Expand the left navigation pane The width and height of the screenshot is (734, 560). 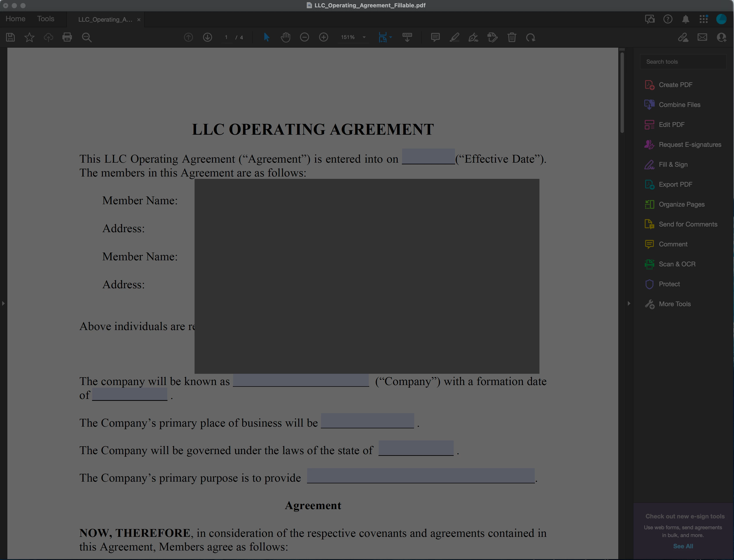pos(3,303)
